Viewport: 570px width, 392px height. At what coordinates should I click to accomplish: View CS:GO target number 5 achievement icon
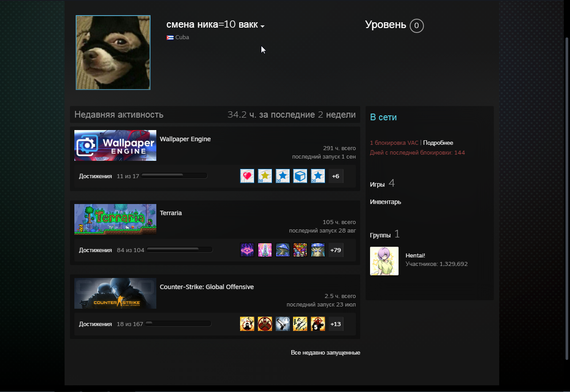click(318, 324)
